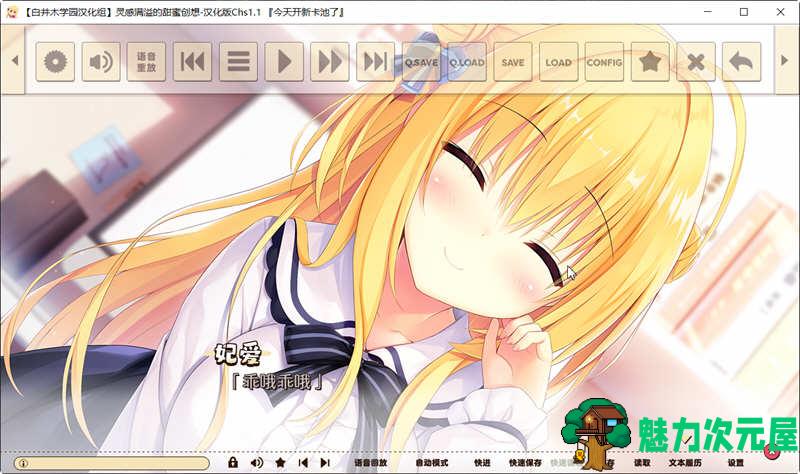Click the 语音重放 voice replay button
The image size is (800, 474).
146,62
